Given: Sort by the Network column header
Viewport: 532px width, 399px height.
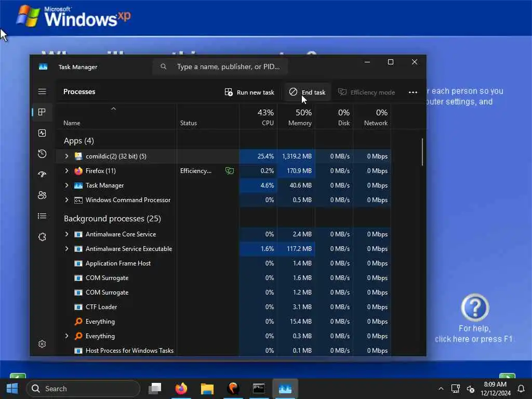Looking at the screenshot, I should tap(372, 117).
